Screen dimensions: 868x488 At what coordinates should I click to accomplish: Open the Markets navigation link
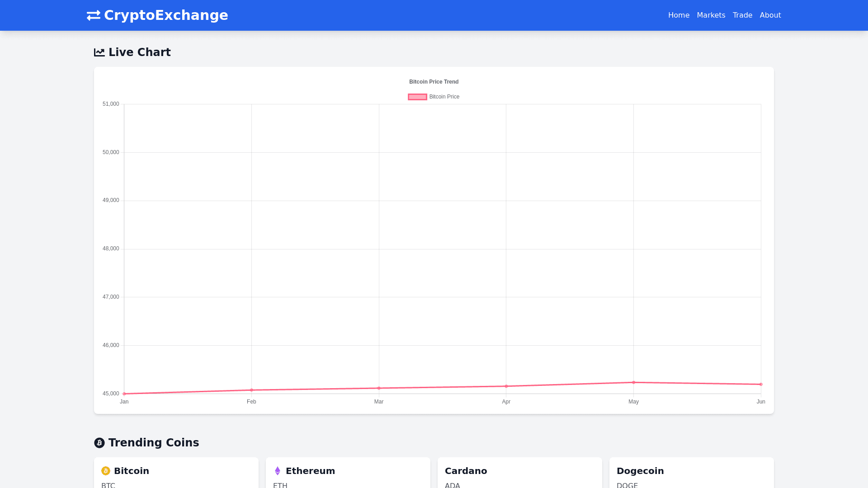pos(711,15)
